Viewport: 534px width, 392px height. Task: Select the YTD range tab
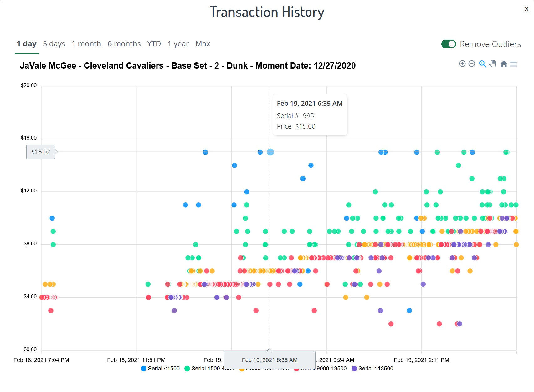[154, 44]
